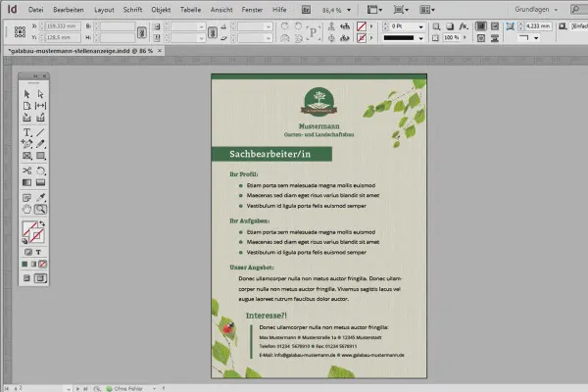Open the Layout menu

104,10
